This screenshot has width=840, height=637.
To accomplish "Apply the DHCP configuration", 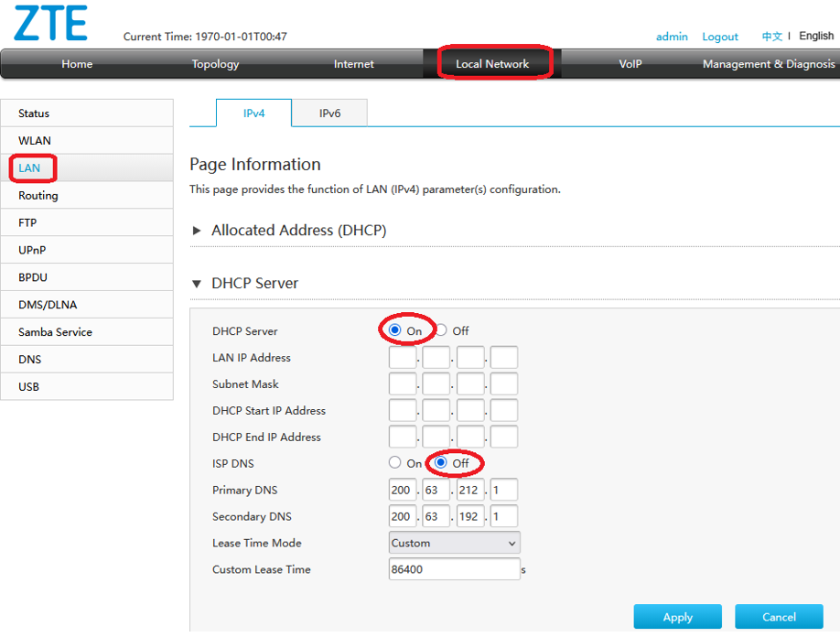I will [677, 616].
